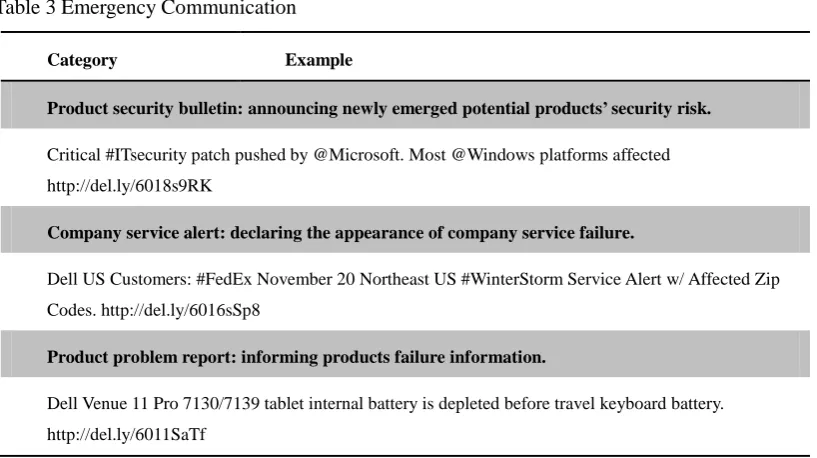Open the #FedEx hashtag
Image resolution: width=817 pixels, height=458 pixels.
point(224,279)
